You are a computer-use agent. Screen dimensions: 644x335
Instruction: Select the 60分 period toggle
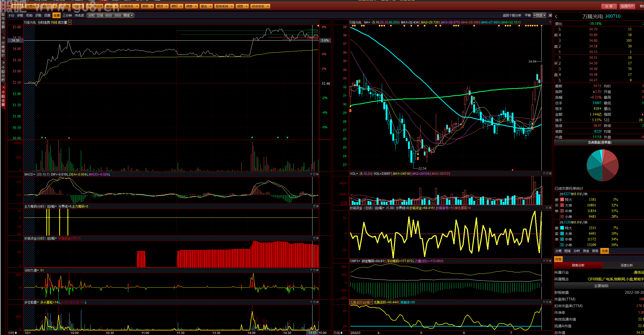(x=109, y=15)
